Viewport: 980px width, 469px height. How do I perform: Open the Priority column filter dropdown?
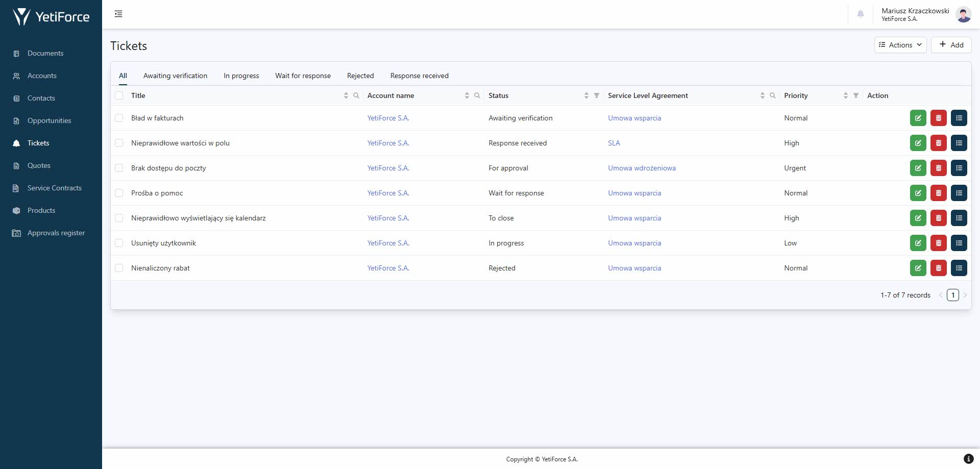coord(856,95)
